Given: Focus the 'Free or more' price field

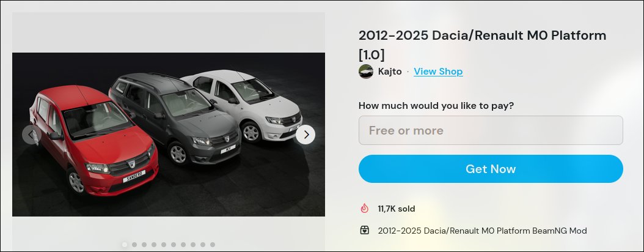Looking at the screenshot, I should tap(491, 130).
